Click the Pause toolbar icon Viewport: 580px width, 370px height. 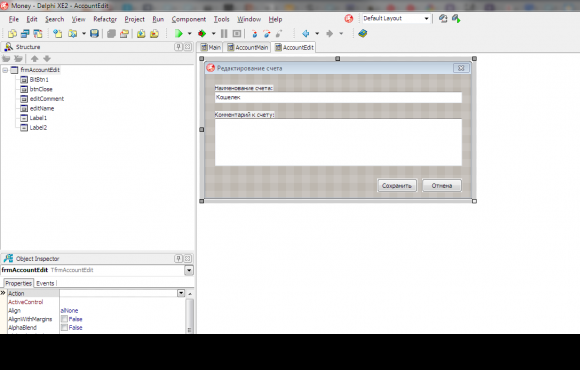tap(224, 34)
